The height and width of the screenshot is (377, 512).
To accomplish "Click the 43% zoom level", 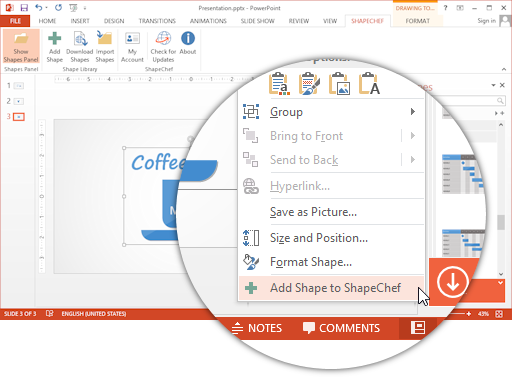I will [483, 314].
